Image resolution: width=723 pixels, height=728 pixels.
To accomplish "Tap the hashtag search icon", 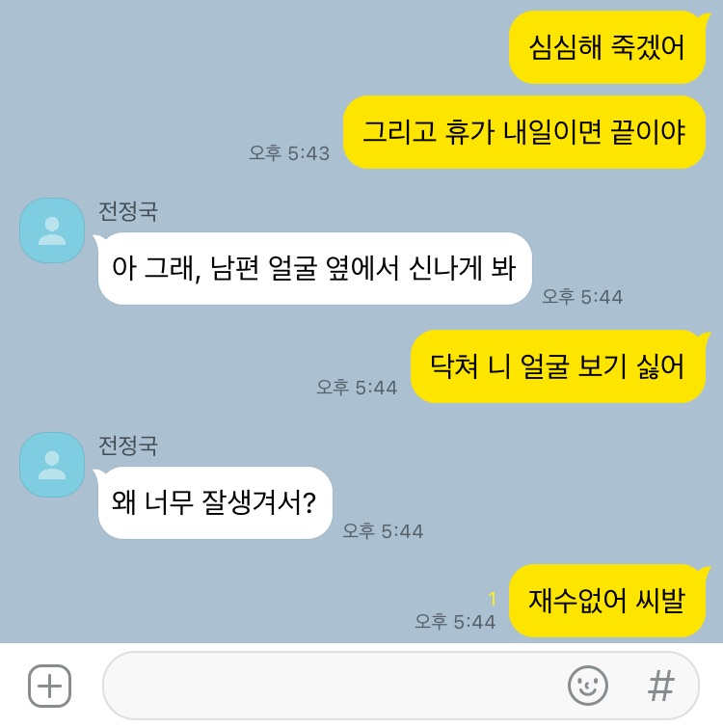I will tap(660, 686).
